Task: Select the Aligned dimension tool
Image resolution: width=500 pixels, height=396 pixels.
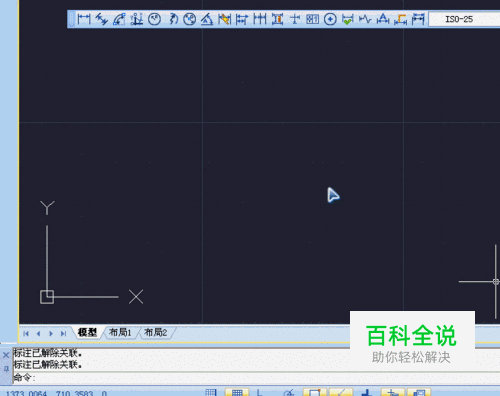Action: tap(101, 19)
